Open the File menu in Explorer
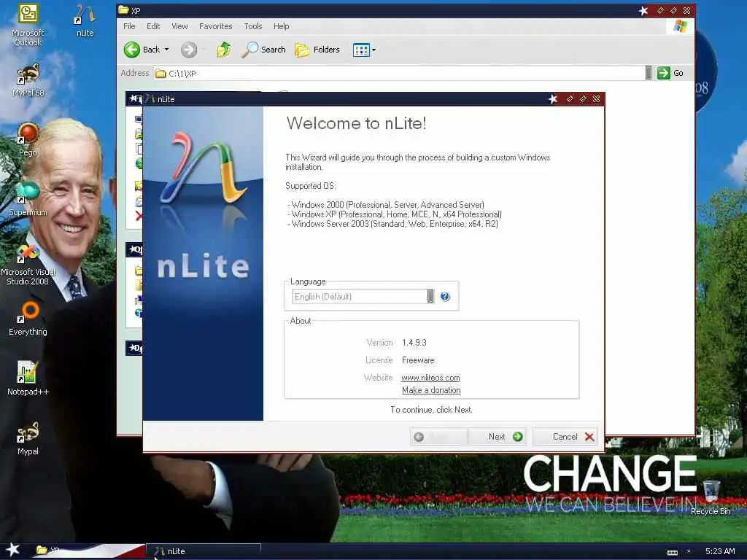 click(x=129, y=26)
